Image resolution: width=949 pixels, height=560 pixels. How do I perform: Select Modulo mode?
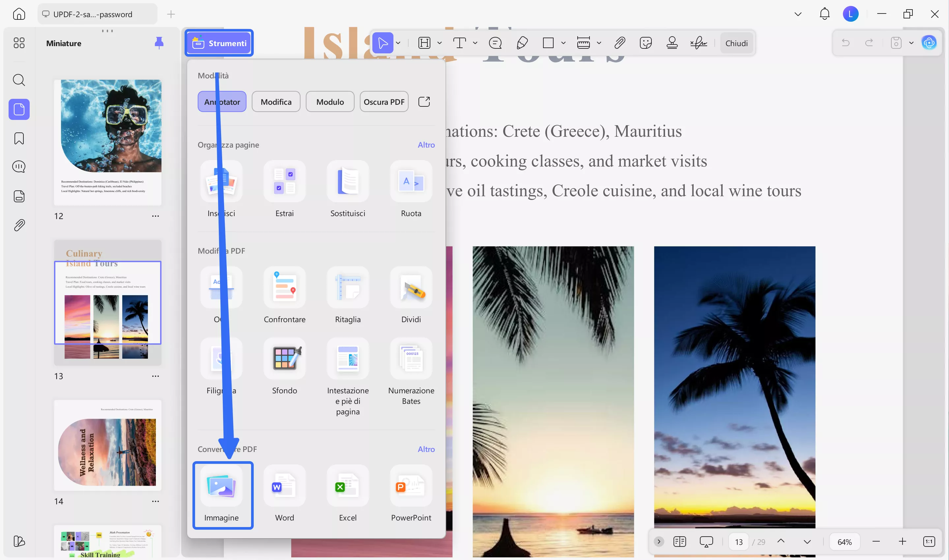330,101
